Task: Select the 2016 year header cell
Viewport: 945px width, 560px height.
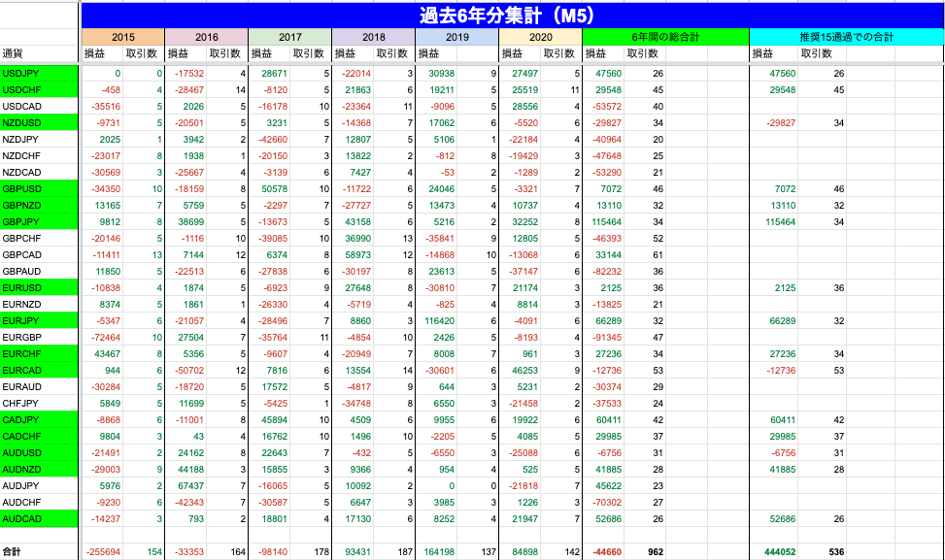Action: point(206,37)
